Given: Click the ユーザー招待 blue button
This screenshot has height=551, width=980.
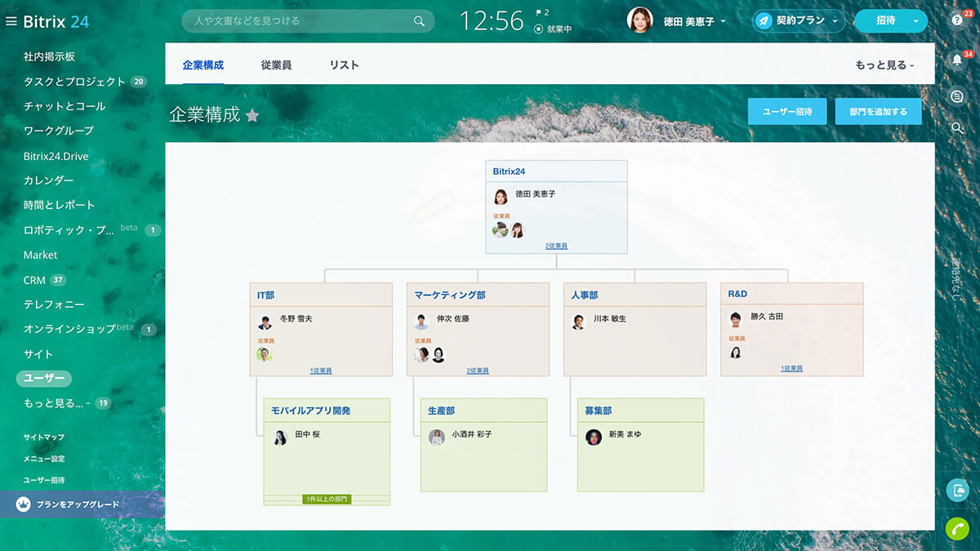Looking at the screenshot, I should [x=787, y=112].
